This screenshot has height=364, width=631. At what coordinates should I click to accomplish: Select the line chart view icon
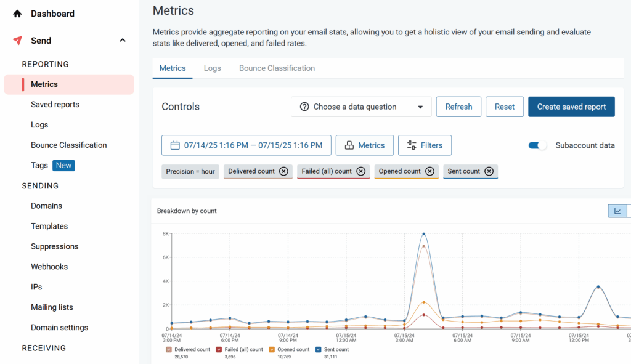pyautogui.click(x=617, y=211)
